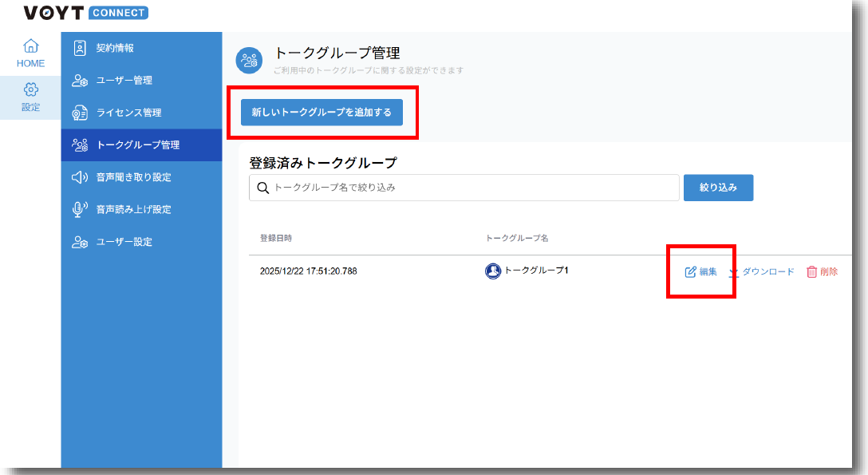The height and width of the screenshot is (475, 868).
Task: Click the 編集 edit pencil icon
Action: (x=689, y=271)
